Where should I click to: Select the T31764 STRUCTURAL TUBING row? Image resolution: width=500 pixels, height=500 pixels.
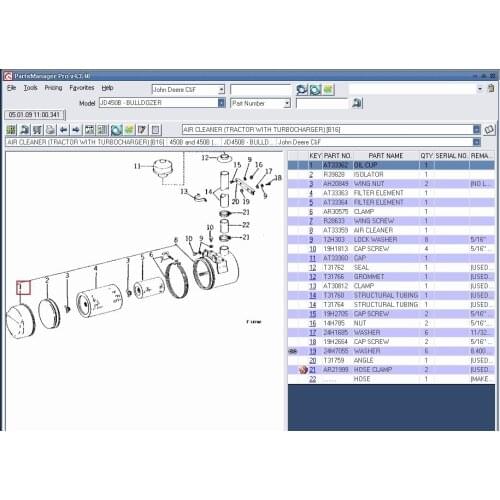[x=391, y=305]
